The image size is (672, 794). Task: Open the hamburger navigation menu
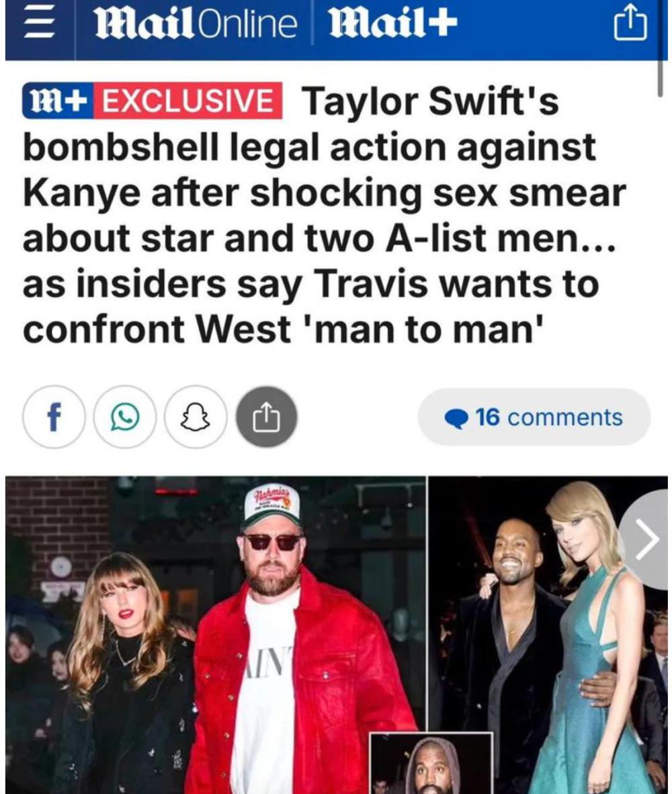click(x=39, y=24)
